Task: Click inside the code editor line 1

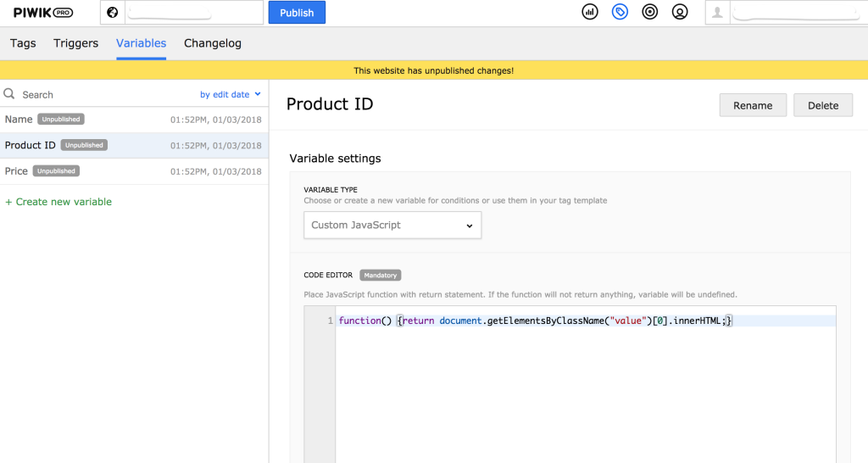Action: click(x=586, y=321)
